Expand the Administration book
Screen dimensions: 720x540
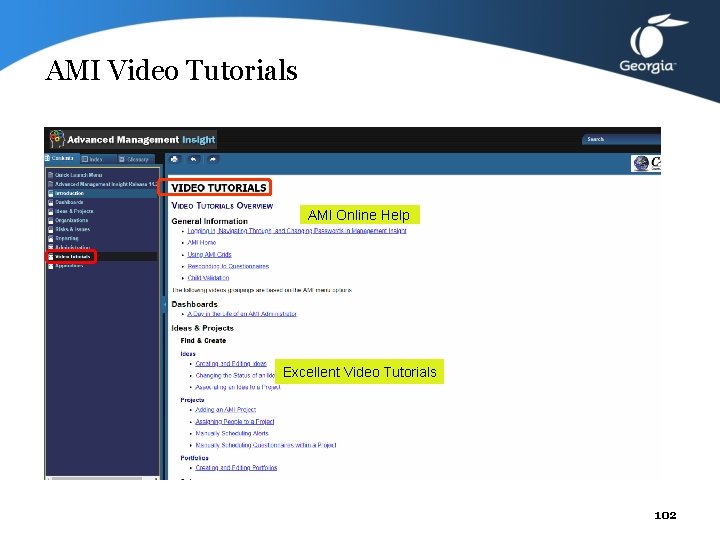tap(73, 248)
